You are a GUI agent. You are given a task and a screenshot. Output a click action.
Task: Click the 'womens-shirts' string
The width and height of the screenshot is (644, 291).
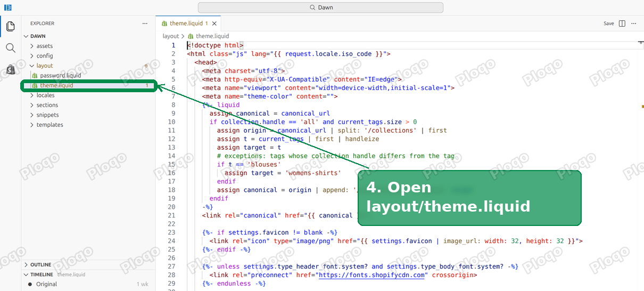tap(313, 173)
